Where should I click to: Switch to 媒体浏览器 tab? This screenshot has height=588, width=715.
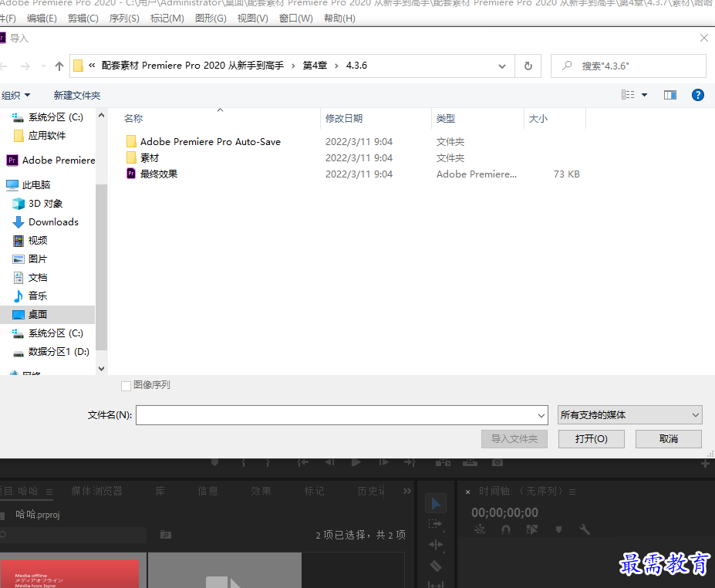[96, 491]
